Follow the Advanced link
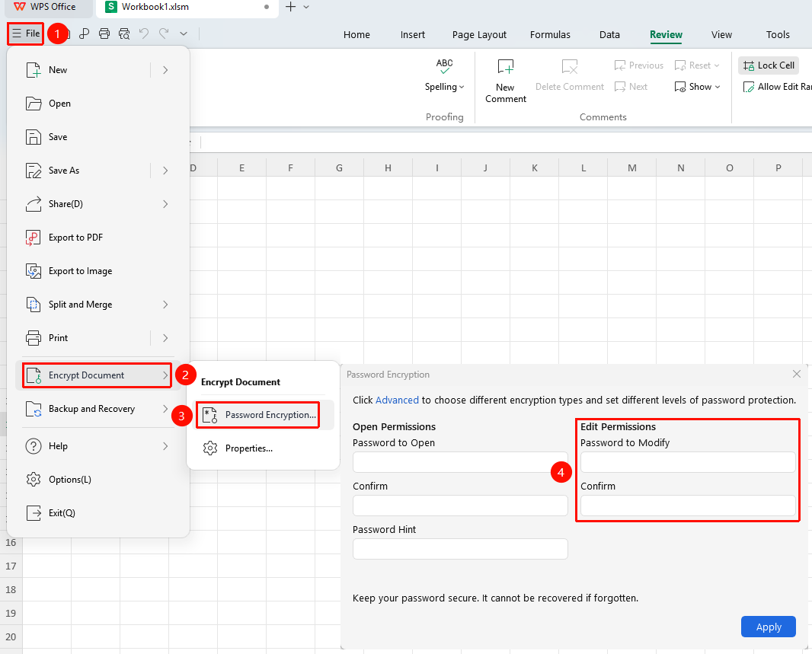Viewport: 812px width, 654px height. [x=397, y=400]
